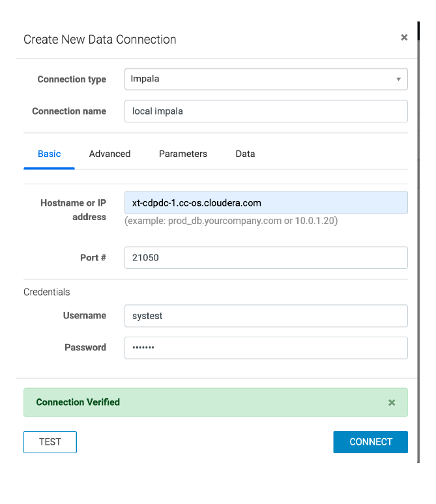This screenshot has width=436, height=504.
Task: Switch to the Basic tab
Action: [50, 154]
